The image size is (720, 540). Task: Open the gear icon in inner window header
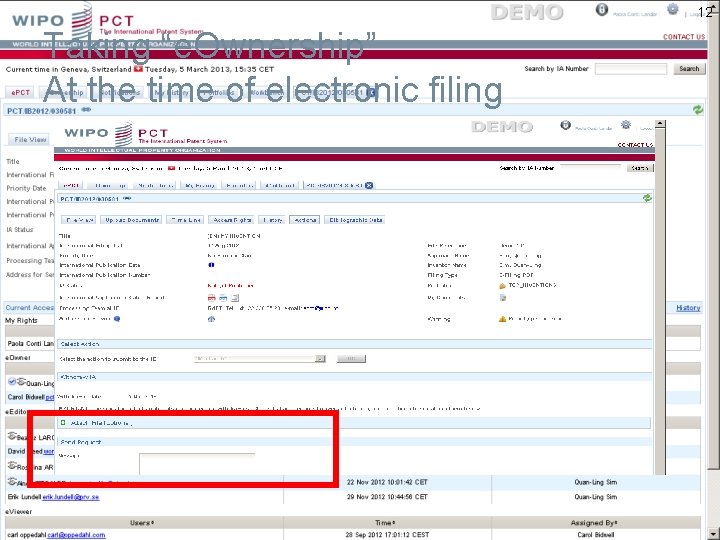[625, 124]
